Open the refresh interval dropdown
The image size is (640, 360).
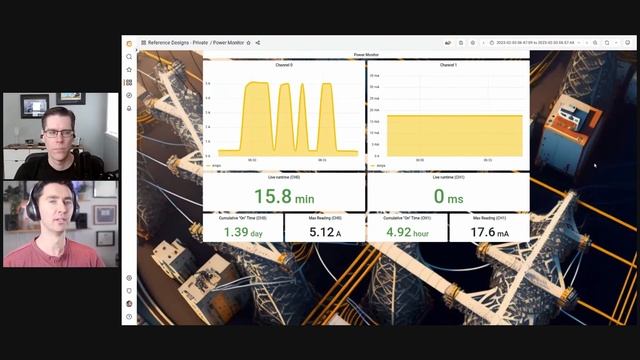tap(616, 42)
